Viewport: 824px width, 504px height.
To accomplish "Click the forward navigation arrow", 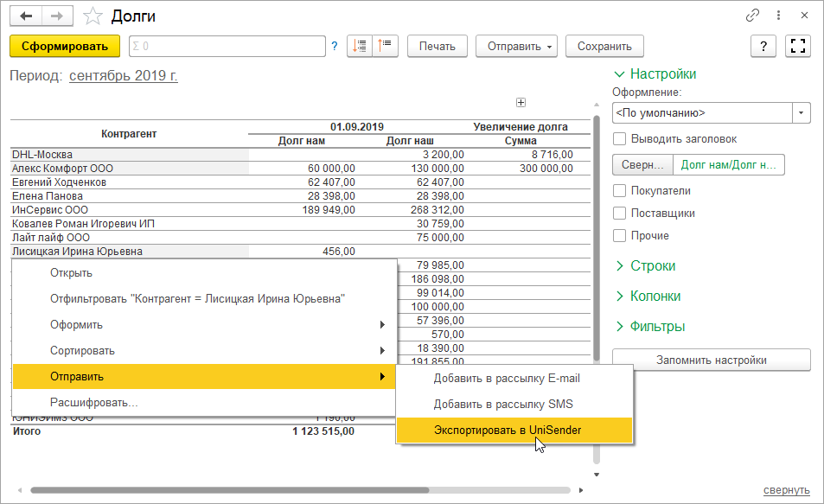I will click(57, 16).
